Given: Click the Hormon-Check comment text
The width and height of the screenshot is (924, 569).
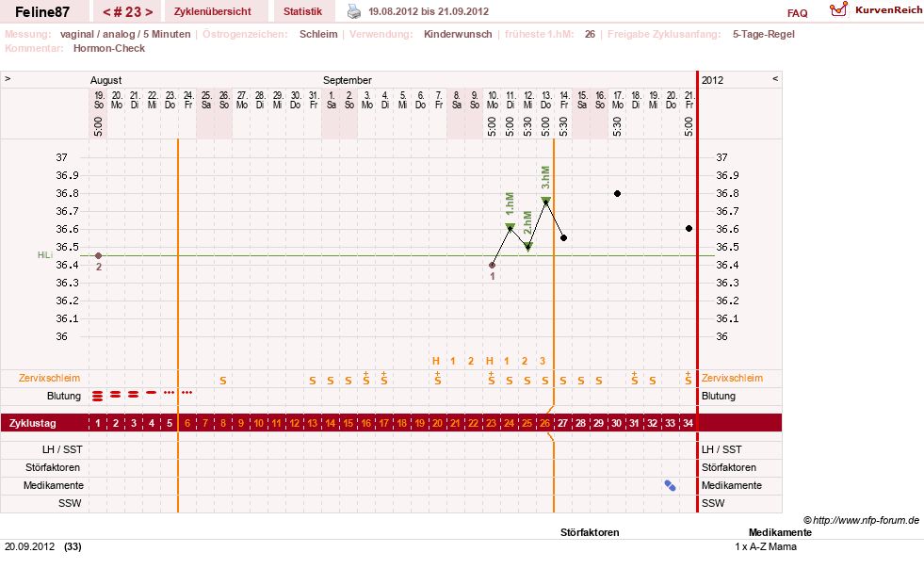Looking at the screenshot, I should (109, 48).
